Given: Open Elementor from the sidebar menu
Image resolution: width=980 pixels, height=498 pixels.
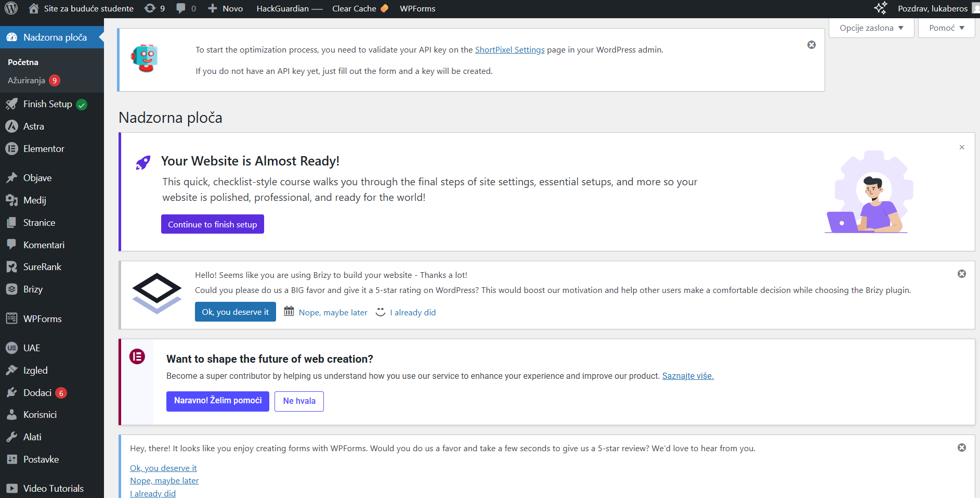Looking at the screenshot, I should click(44, 149).
